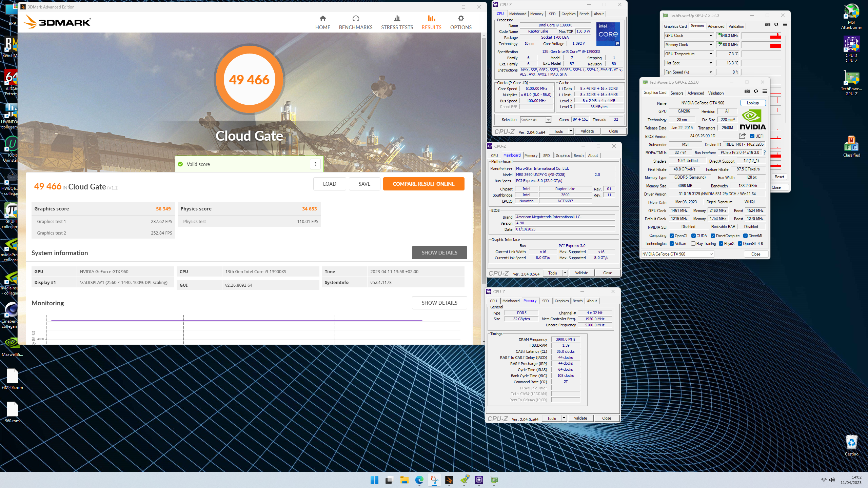Toggle the UEFI checkbox in GPU-Z
Viewport: 868px width, 488px height.
[752, 136]
